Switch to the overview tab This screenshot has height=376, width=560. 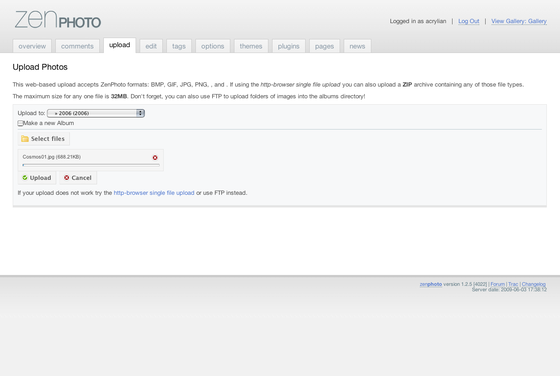point(32,46)
